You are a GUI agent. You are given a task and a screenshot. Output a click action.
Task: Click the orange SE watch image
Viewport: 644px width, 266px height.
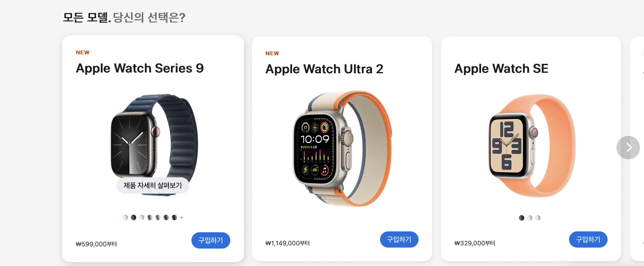[532, 146]
